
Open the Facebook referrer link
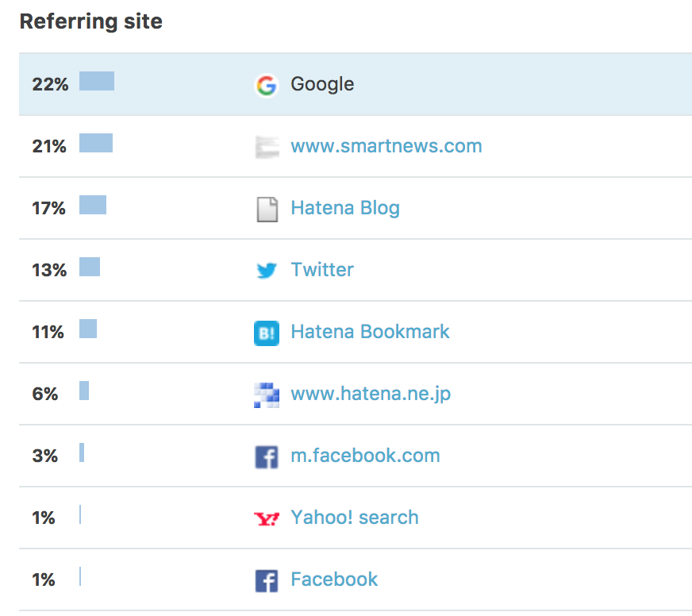(334, 579)
